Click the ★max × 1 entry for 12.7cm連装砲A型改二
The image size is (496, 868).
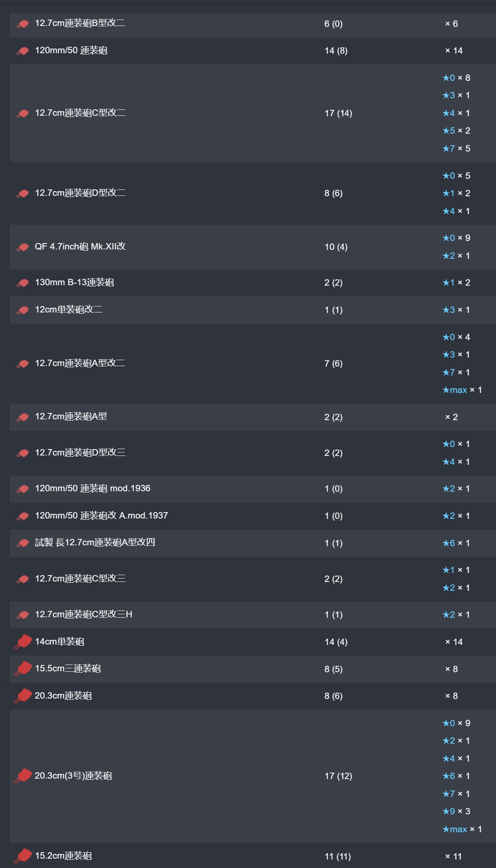coord(462,390)
